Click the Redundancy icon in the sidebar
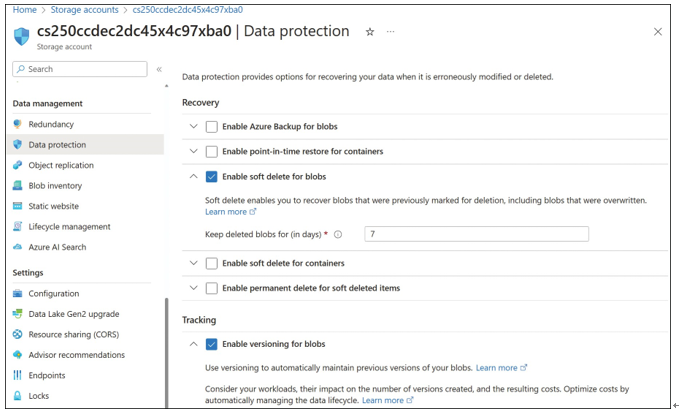Image resolution: width=679 pixels, height=414 pixels. (x=17, y=124)
